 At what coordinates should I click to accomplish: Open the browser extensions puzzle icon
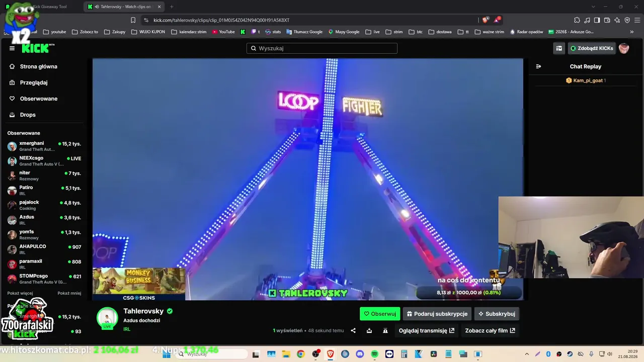(x=577, y=20)
